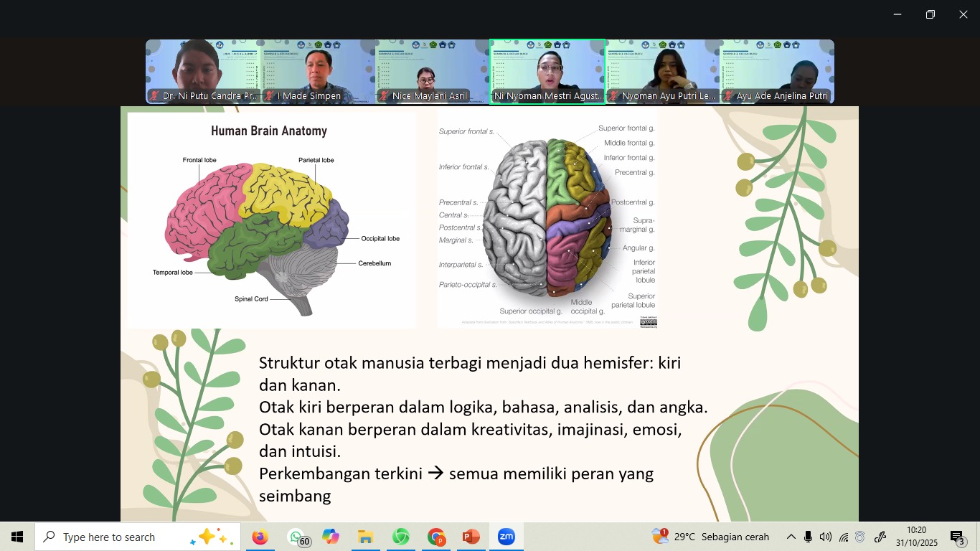Viewport: 980px width, 551px height.
Task: Expand hidden system tray icons chevron
Action: click(791, 537)
